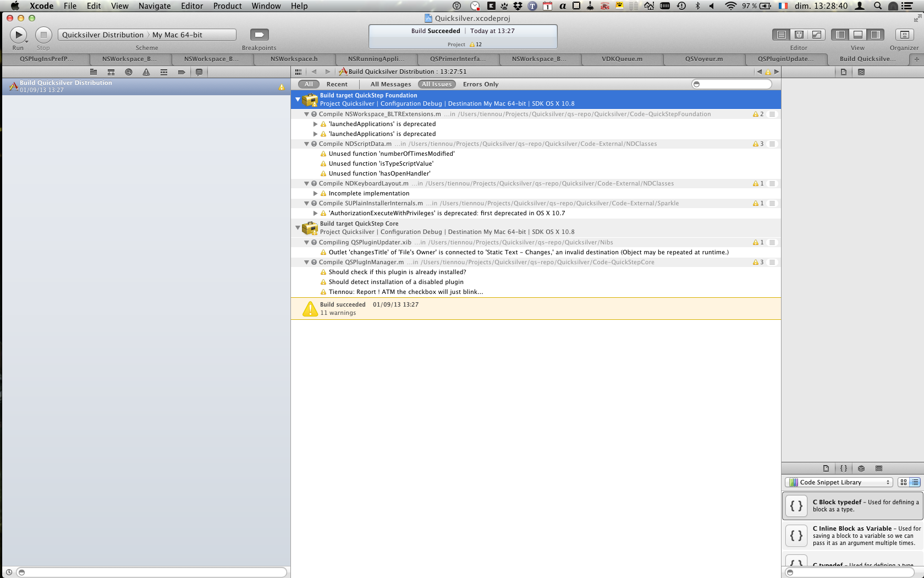Image resolution: width=924 pixels, height=578 pixels.
Task: Open related files grid icon in jump bar
Action: pos(298,72)
